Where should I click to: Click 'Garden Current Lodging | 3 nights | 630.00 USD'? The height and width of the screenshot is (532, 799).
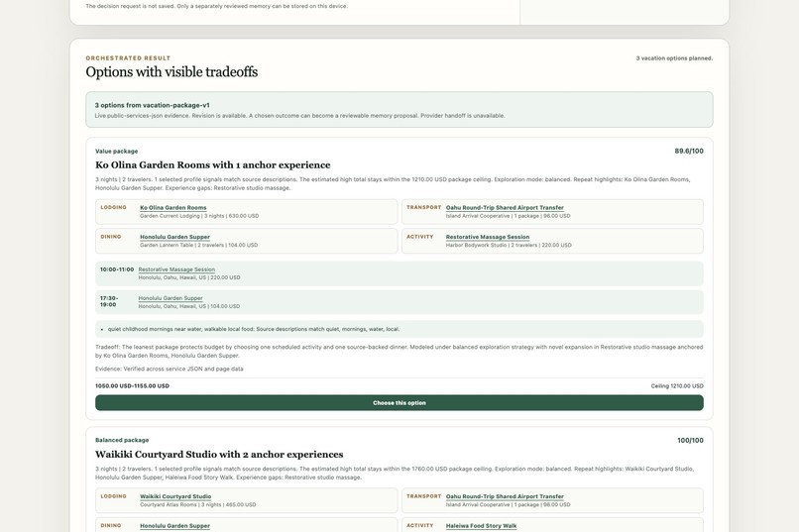point(199,216)
